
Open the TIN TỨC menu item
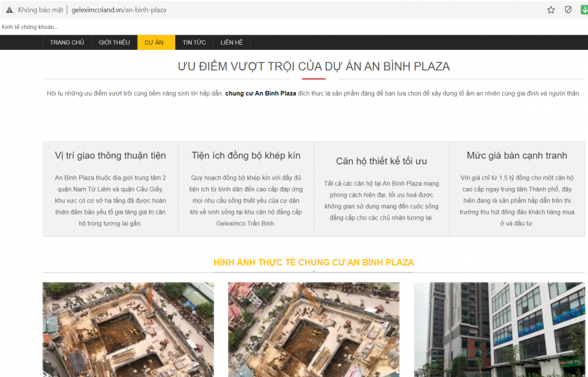click(194, 42)
